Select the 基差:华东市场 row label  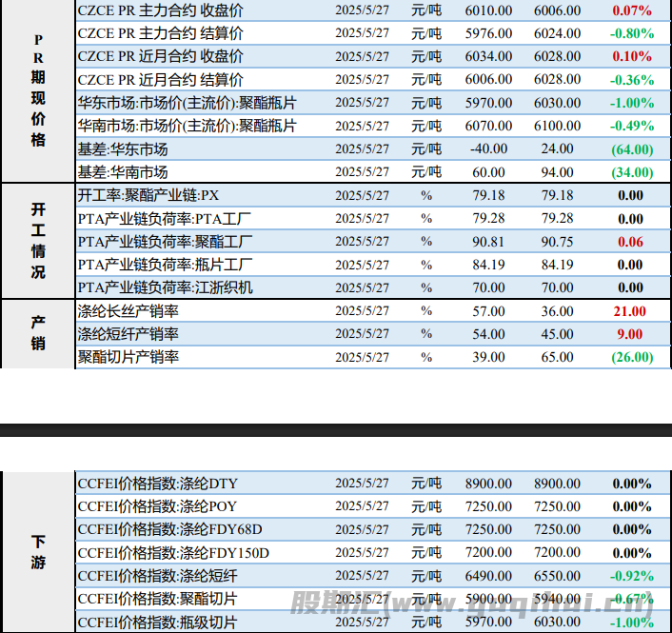(x=123, y=148)
